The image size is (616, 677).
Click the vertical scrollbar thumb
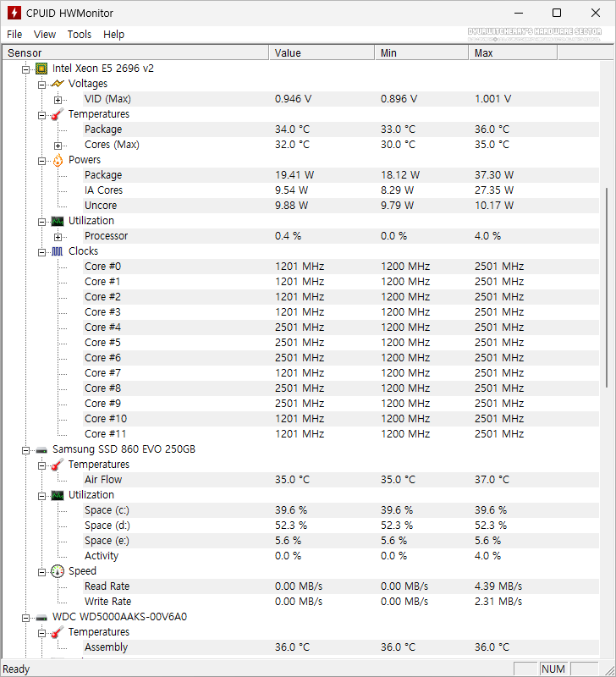tap(607, 288)
